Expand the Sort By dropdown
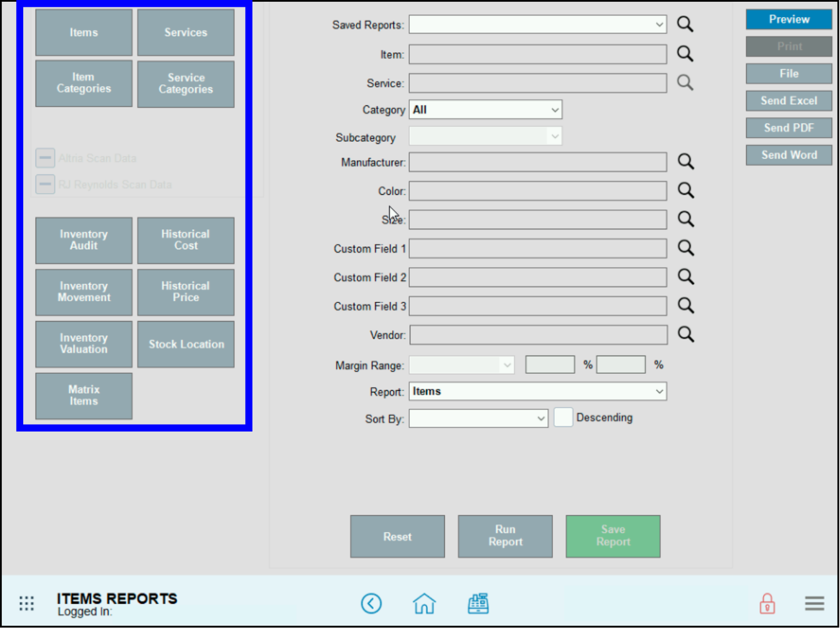 [478, 418]
